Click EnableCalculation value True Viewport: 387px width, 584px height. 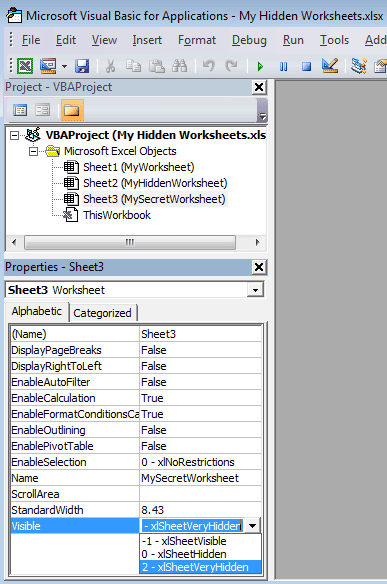coord(200,398)
